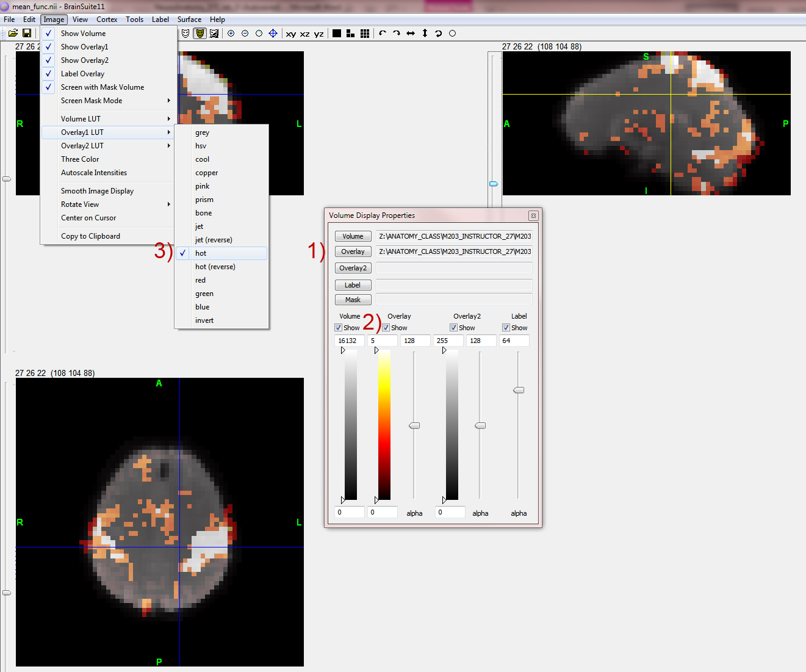The image size is (806, 672).
Task: Click the Overlay2 alpha slider handle
Action: (480, 425)
